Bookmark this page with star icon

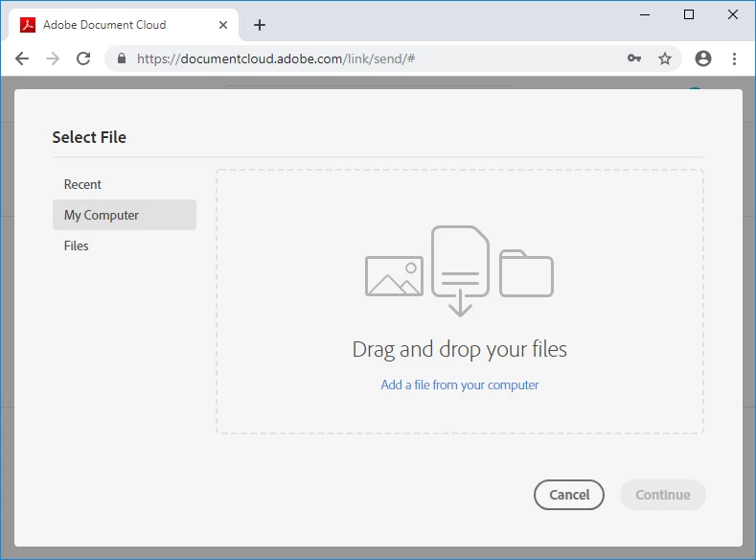(665, 58)
